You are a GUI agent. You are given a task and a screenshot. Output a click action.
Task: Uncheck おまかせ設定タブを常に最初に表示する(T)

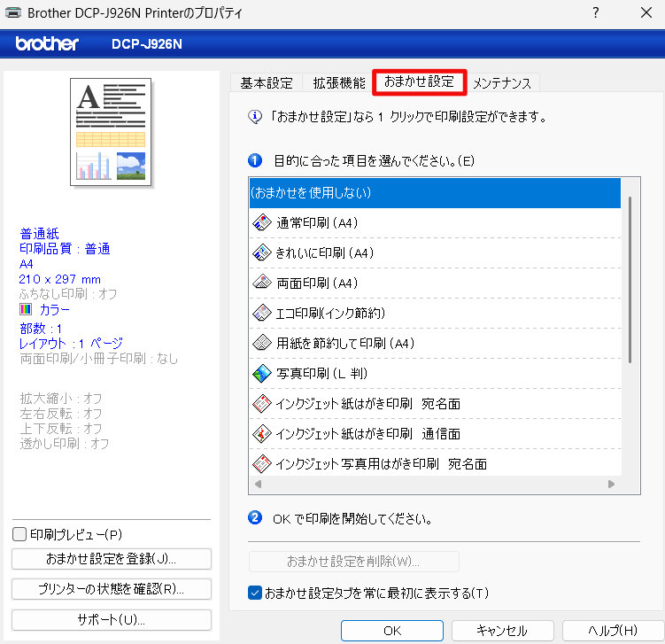point(255,593)
